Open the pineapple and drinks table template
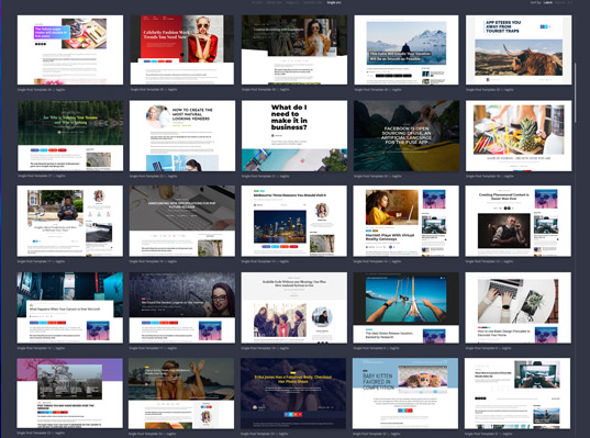590x438 pixels. 519,135
